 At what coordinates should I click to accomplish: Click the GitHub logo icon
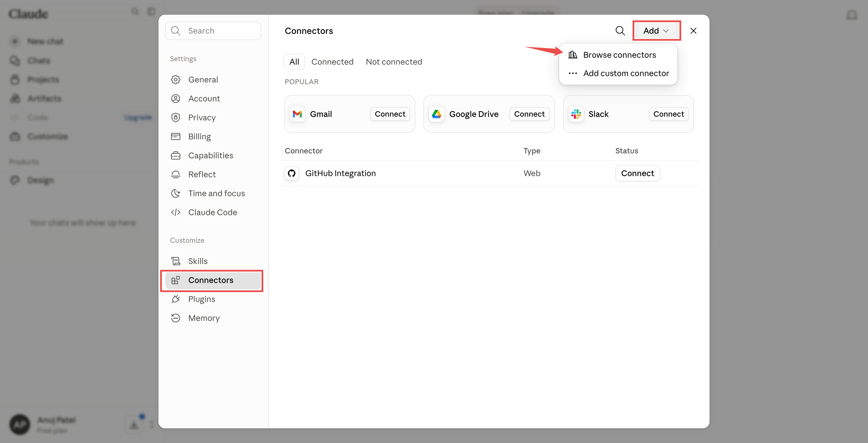(x=291, y=173)
